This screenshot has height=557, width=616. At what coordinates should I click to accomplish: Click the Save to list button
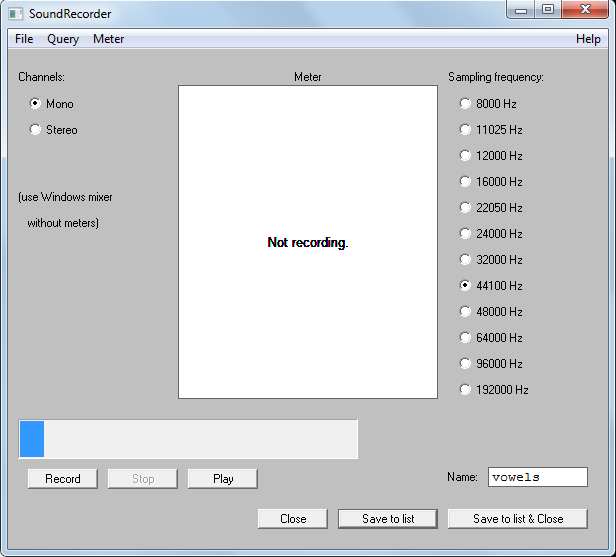coord(388,519)
